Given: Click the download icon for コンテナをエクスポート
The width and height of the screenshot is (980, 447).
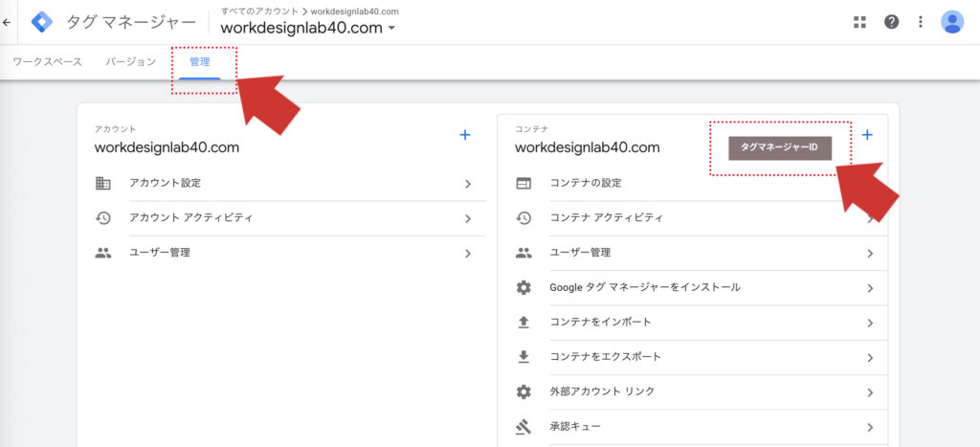Looking at the screenshot, I should [523, 357].
